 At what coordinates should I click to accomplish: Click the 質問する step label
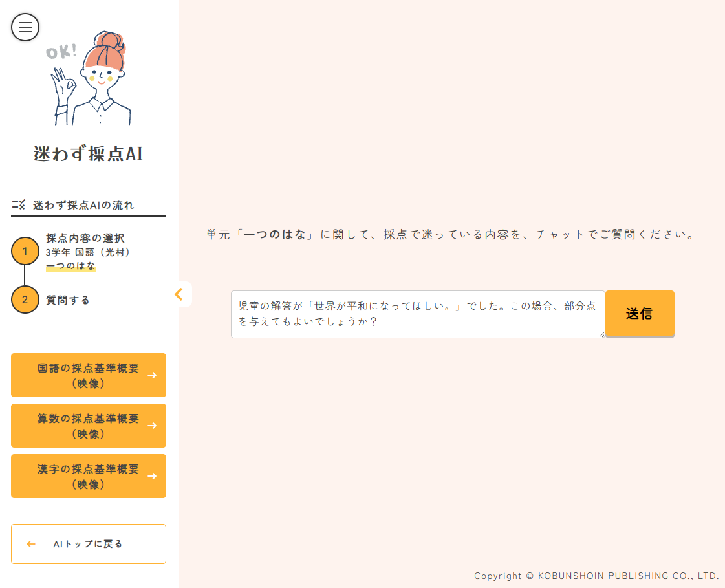tap(68, 300)
